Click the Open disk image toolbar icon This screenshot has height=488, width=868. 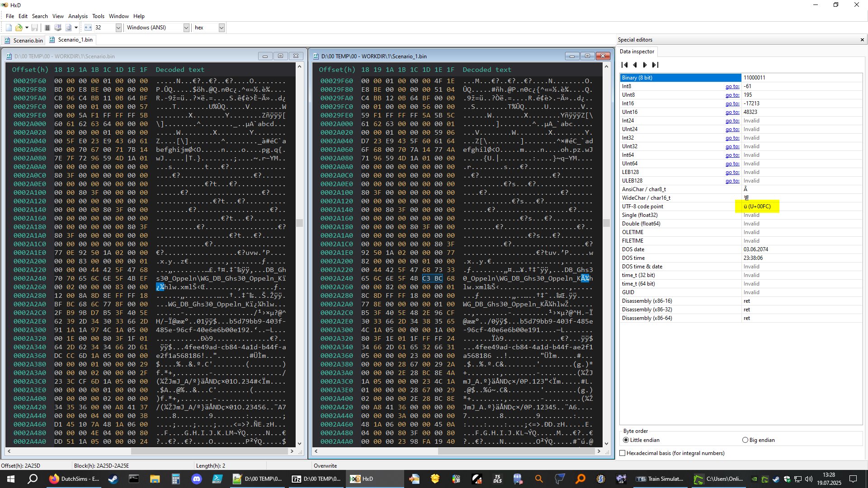(68, 28)
